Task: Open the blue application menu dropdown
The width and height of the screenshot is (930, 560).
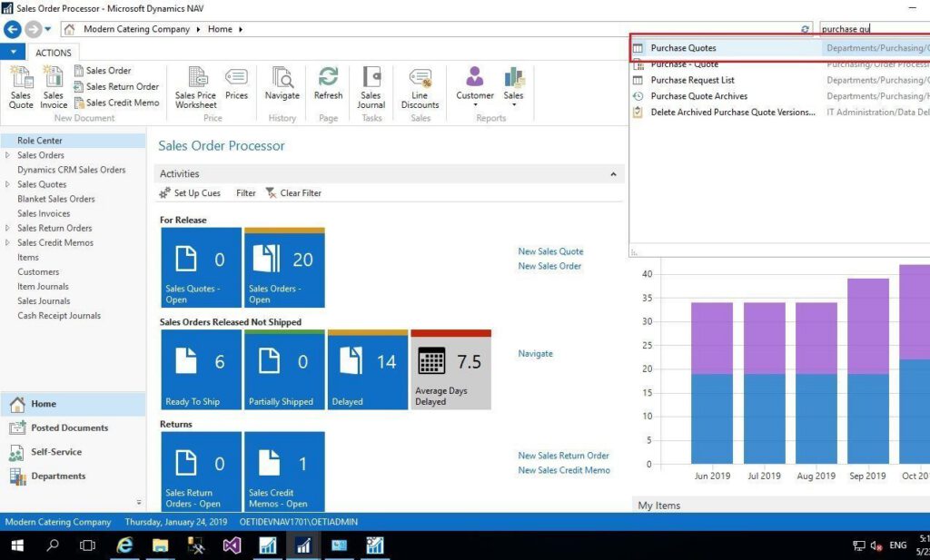Action: pyautogui.click(x=13, y=52)
